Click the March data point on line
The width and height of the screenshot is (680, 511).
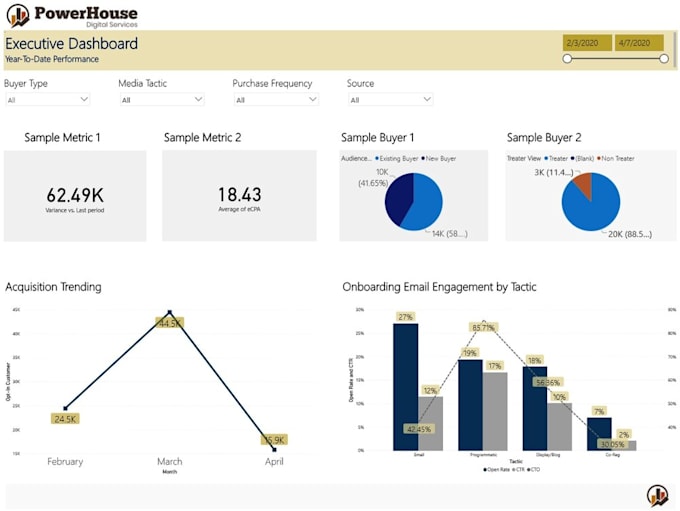tap(170, 312)
